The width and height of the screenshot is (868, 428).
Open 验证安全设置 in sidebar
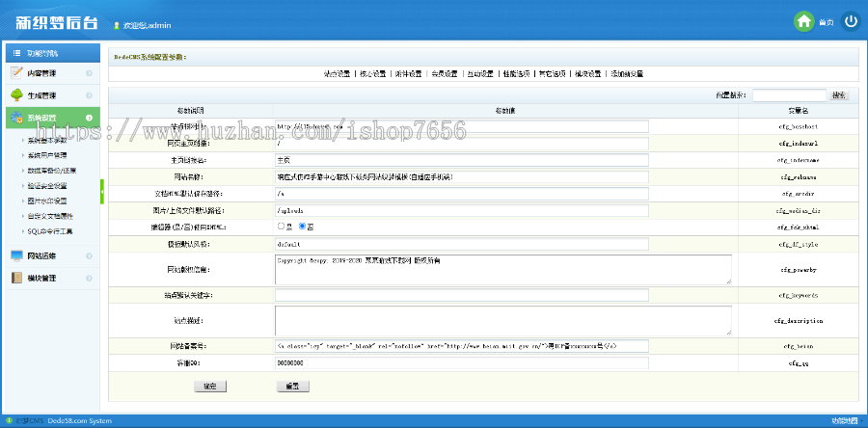tap(47, 186)
